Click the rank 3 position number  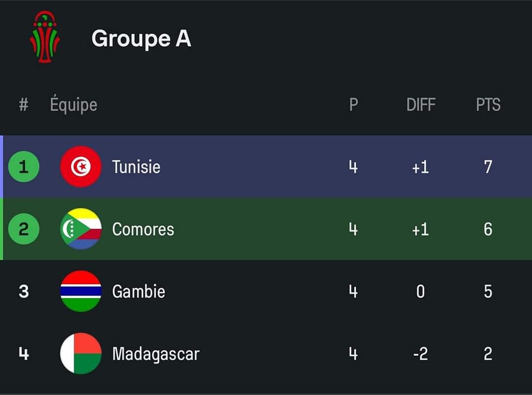(x=24, y=291)
